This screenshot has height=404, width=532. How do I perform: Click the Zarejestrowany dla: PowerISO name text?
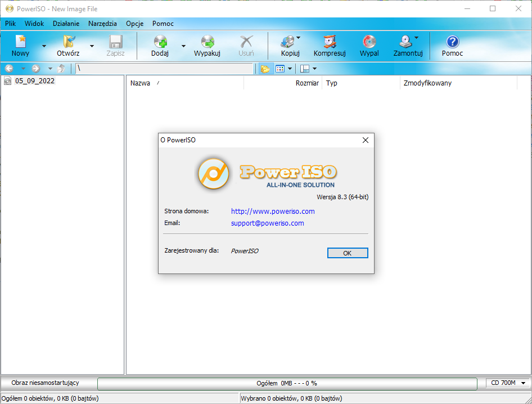(x=245, y=251)
